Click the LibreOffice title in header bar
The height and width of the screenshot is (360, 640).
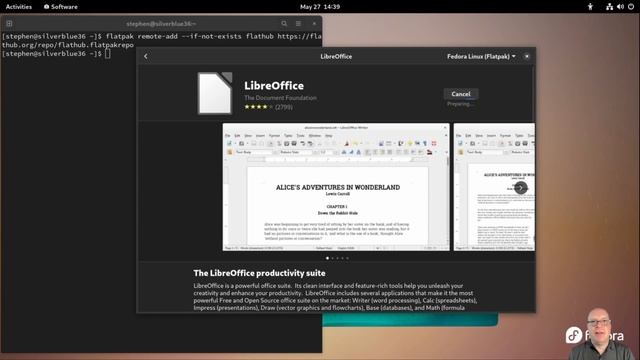336,56
